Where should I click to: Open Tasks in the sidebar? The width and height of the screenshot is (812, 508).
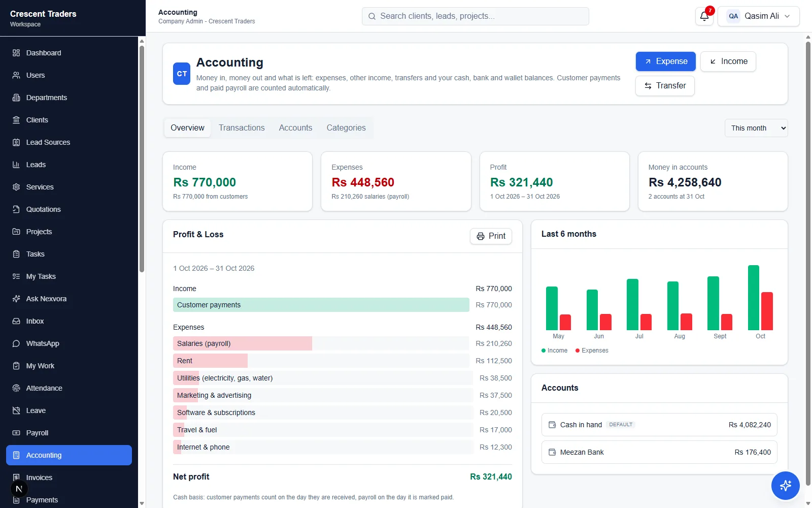pos(69,254)
